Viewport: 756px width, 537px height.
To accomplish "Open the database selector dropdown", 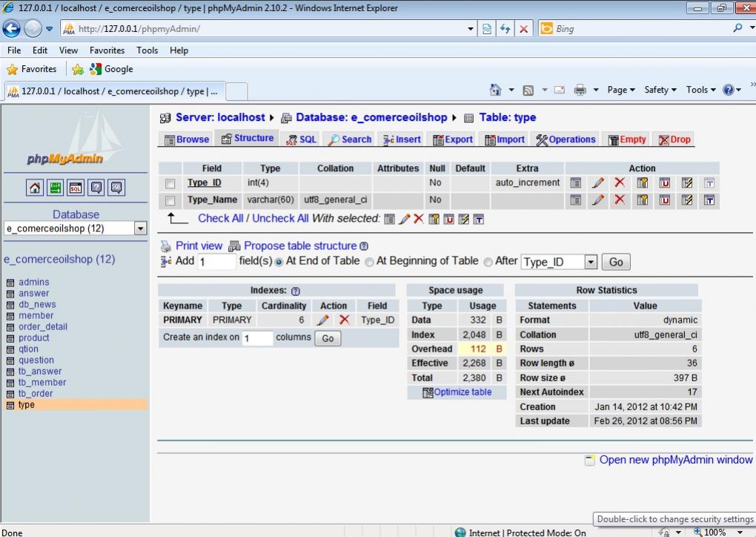I will tap(140, 228).
